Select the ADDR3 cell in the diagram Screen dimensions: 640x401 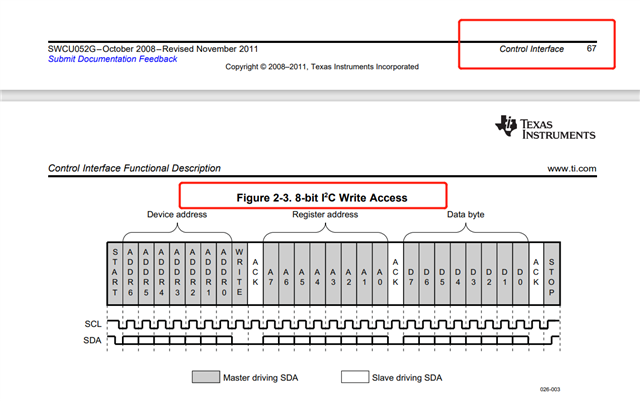coord(177,273)
